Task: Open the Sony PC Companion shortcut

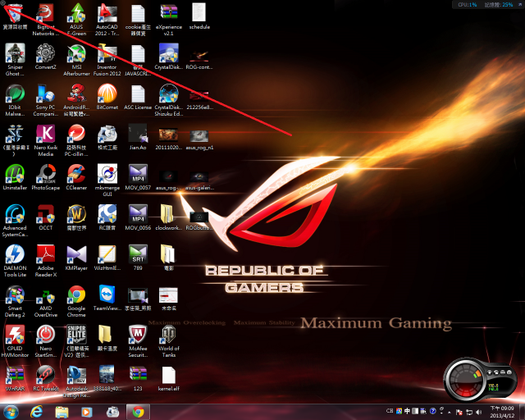Action: point(46,100)
